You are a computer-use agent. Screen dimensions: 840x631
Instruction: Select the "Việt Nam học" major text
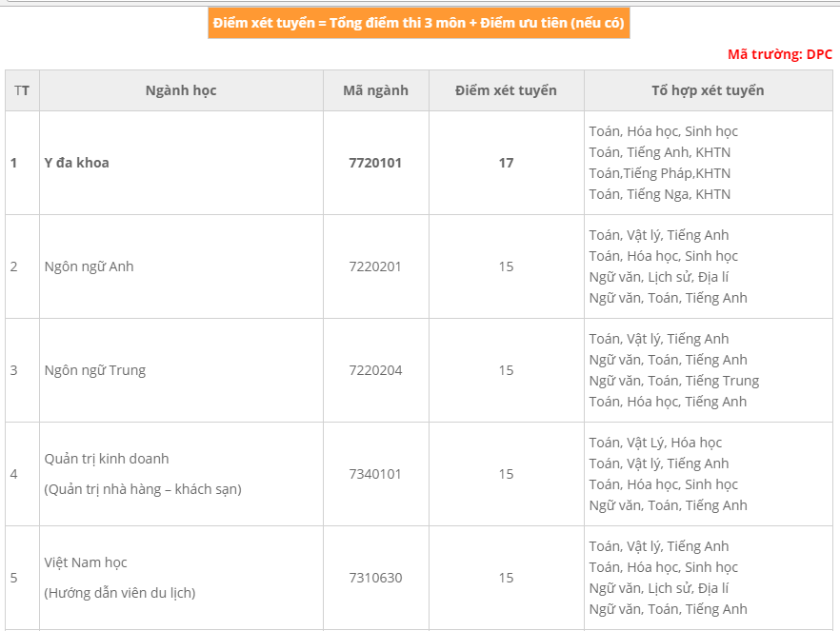point(86,562)
